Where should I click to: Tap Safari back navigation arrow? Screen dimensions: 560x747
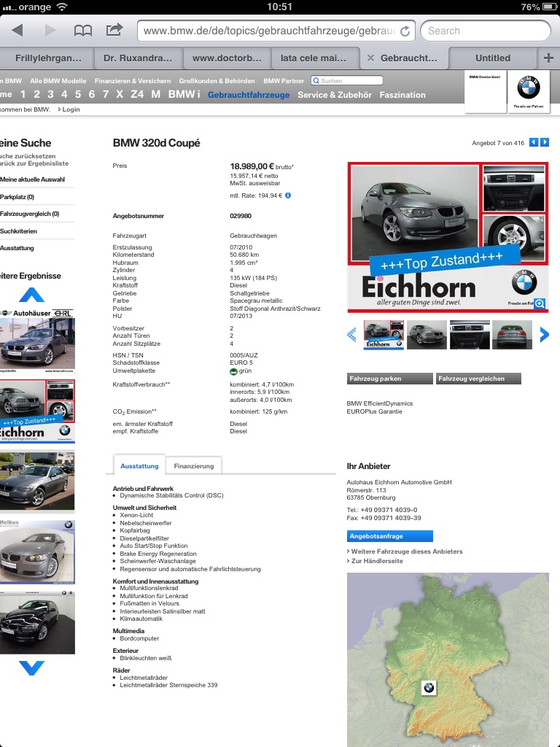17,31
